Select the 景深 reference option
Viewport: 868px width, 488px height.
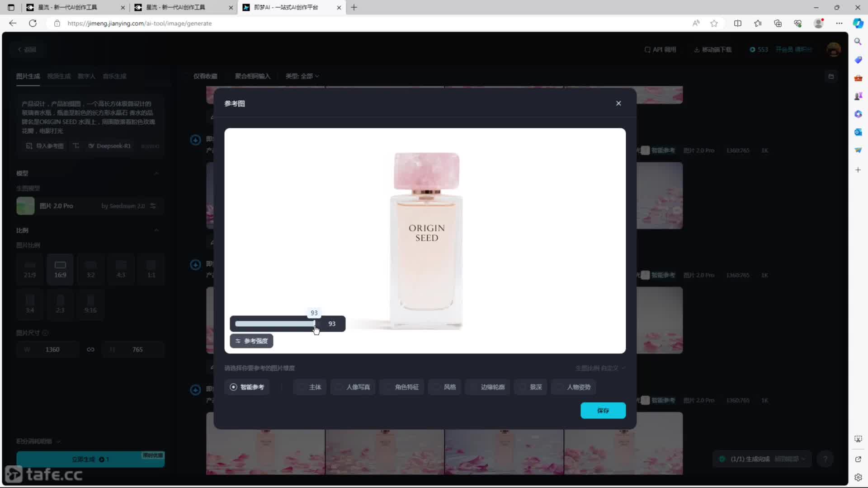531,387
